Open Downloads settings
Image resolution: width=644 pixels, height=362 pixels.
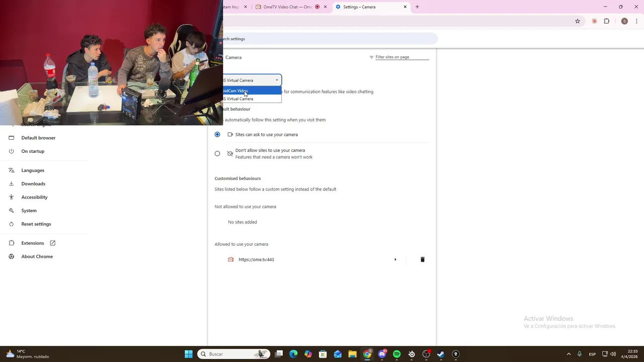point(33,184)
